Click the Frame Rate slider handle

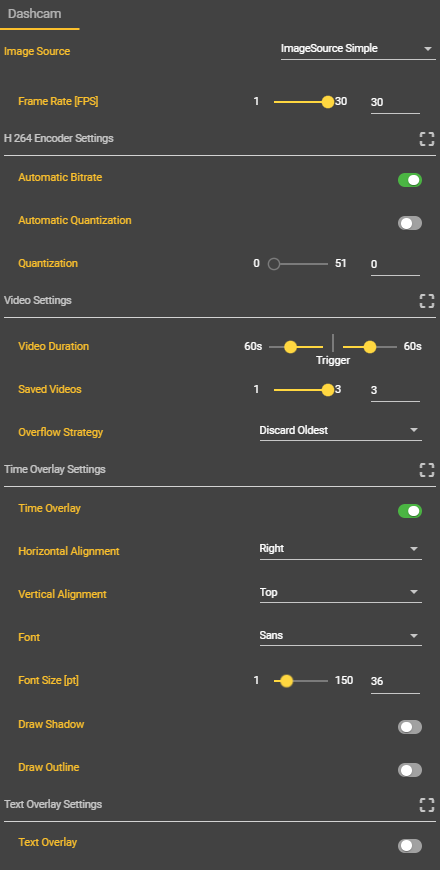tap(328, 102)
